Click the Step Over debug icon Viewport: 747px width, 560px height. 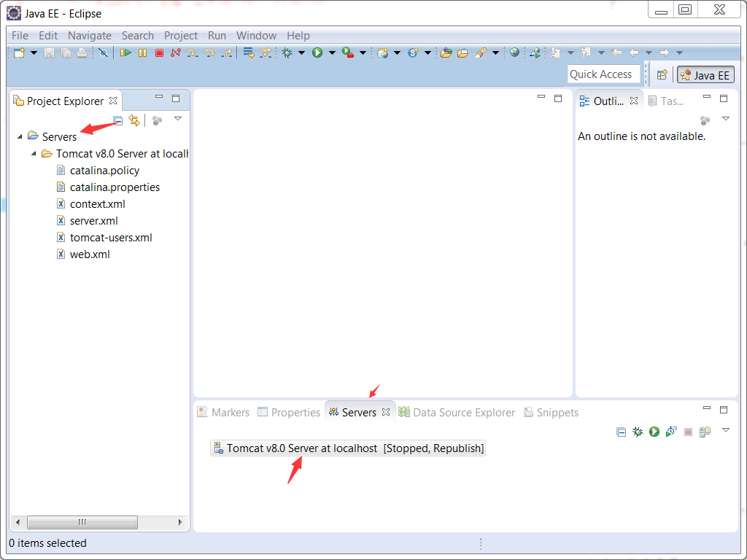pyautogui.click(x=209, y=52)
